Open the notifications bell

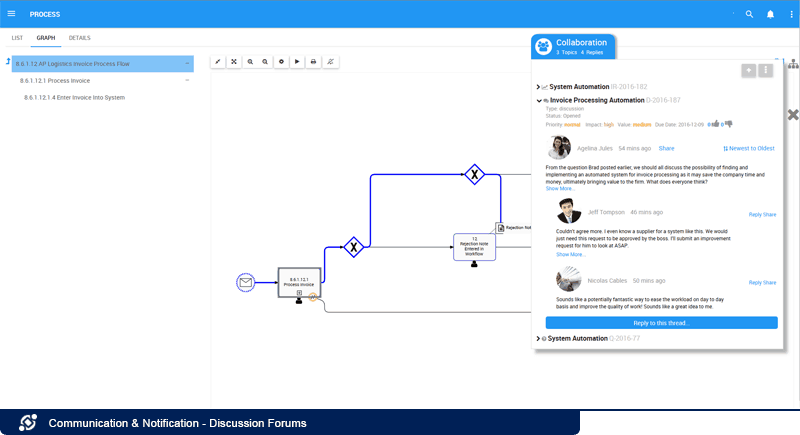coord(770,14)
